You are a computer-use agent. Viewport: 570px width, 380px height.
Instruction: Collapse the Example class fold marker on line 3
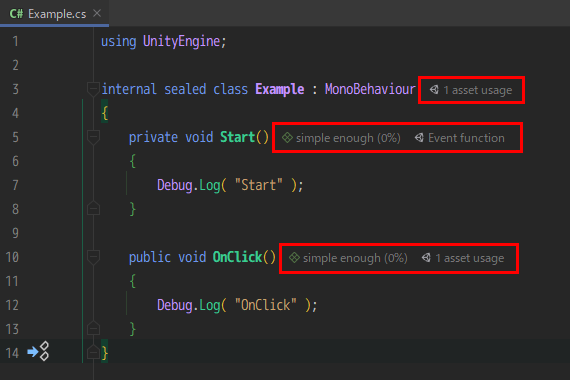click(x=93, y=89)
